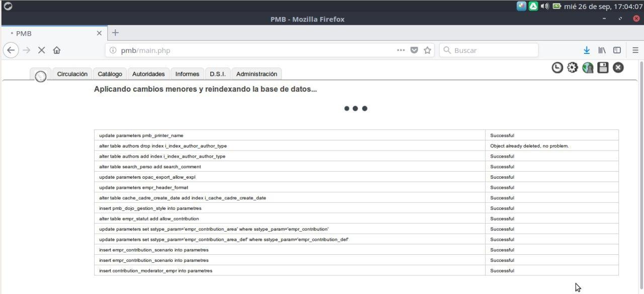Toggle the Firefox sidebar view
Screen dimensions: 644x294
click(x=617, y=50)
